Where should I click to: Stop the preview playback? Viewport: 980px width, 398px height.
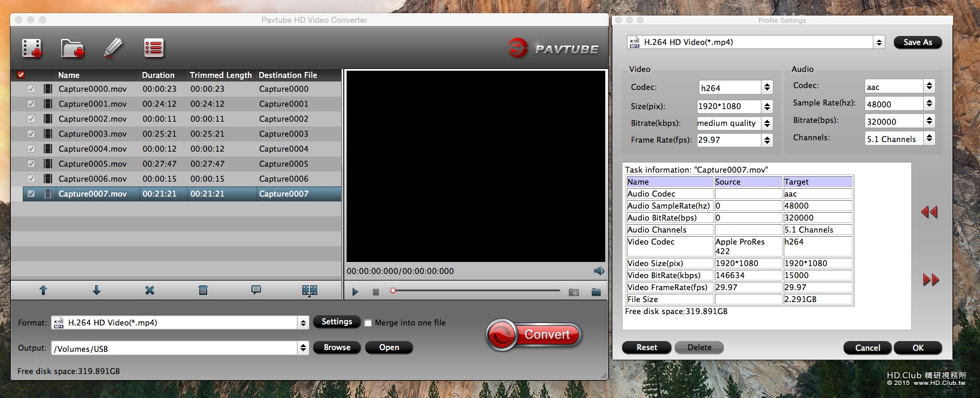tap(376, 292)
